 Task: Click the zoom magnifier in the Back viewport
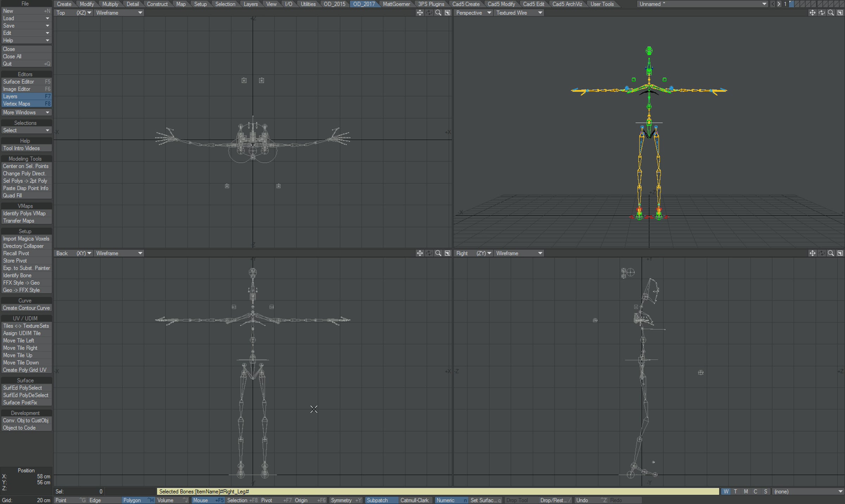[438, 253]
